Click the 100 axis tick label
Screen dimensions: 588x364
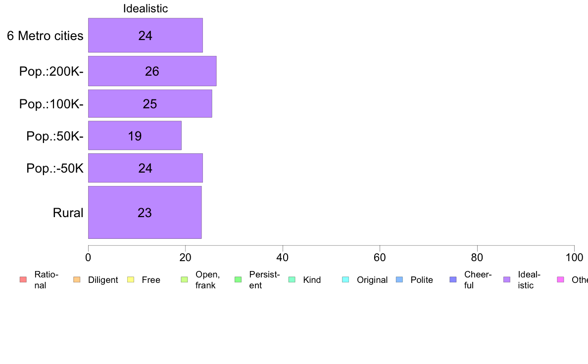[x=574, y=258]
